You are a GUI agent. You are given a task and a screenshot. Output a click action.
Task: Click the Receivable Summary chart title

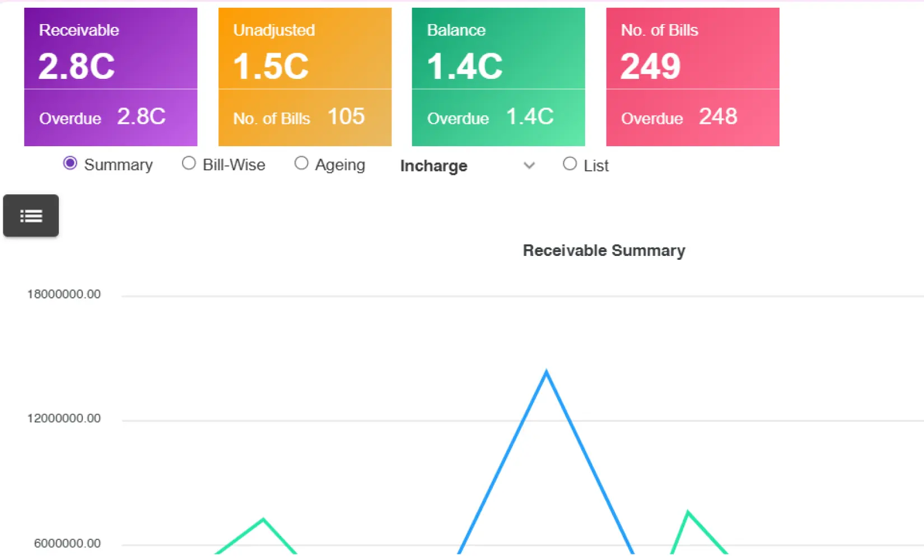(x=604, y=250)
